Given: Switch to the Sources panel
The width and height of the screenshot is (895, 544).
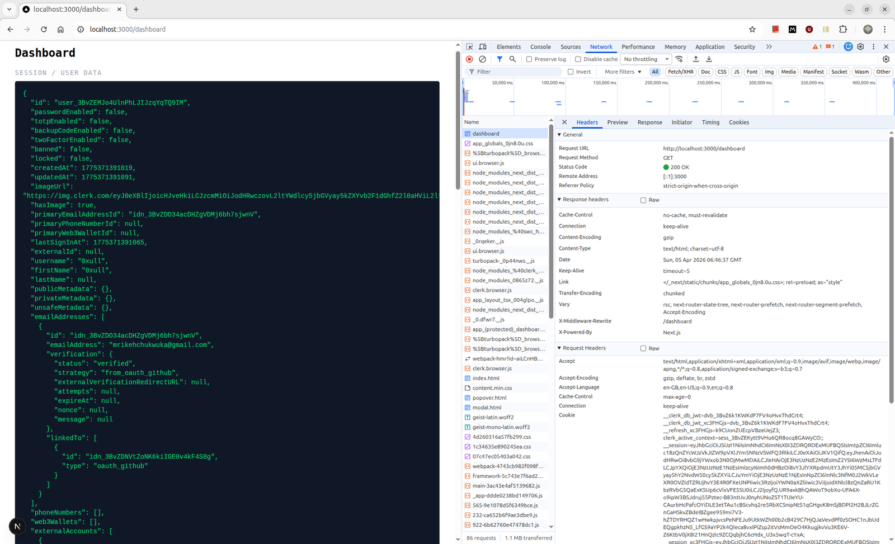Looking at the screenshot, I should pos(570,47).
